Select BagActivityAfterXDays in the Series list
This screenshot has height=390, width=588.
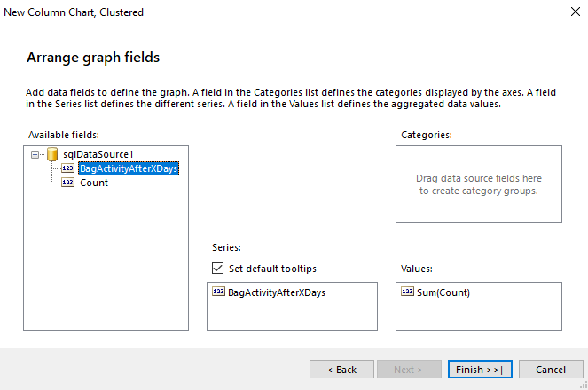pyautogui.click(x=276, y=292)
